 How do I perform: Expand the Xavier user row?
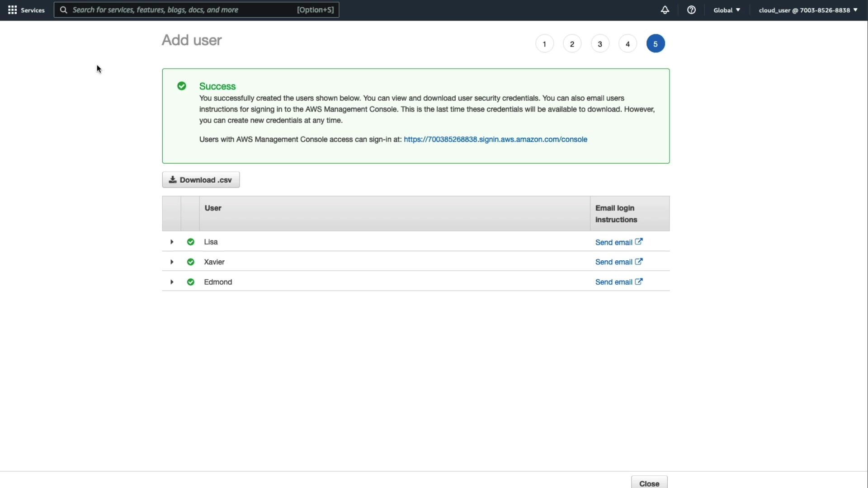point(172,262)
